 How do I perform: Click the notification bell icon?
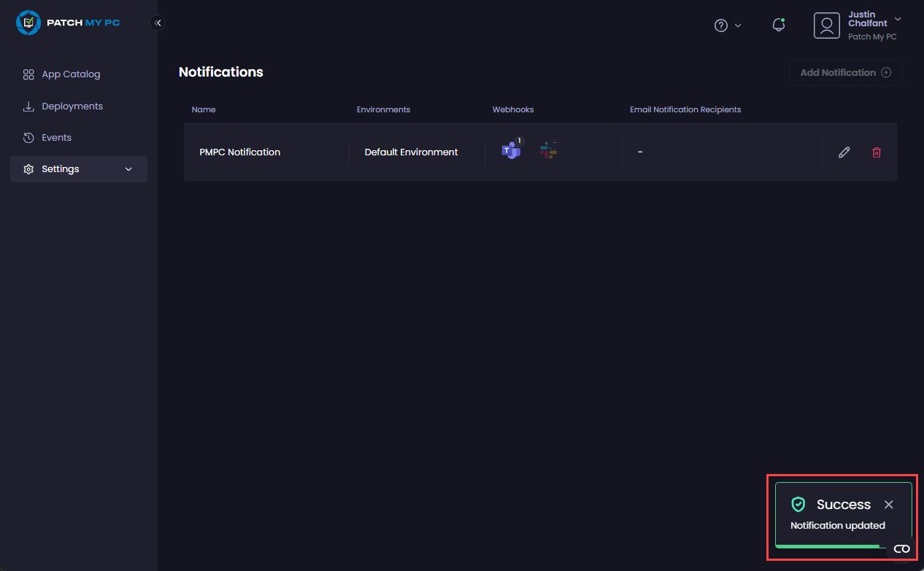[x=779, y=26]
